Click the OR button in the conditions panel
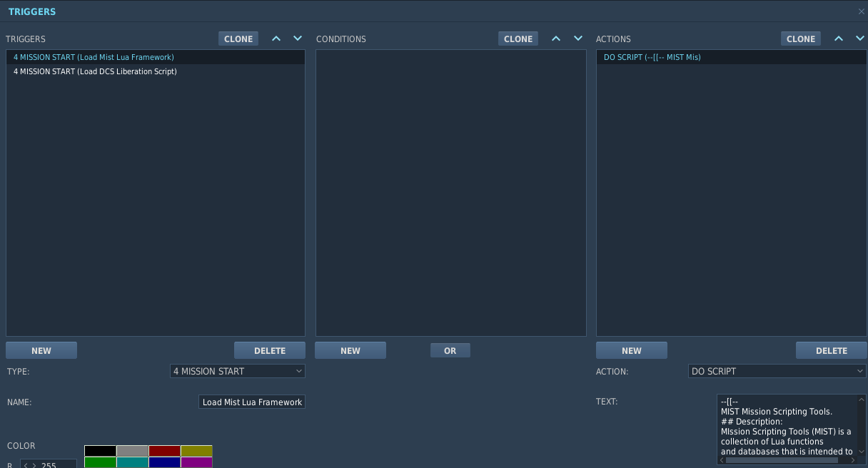The height and width of the screenshot is (468, 868). [450, 350]
